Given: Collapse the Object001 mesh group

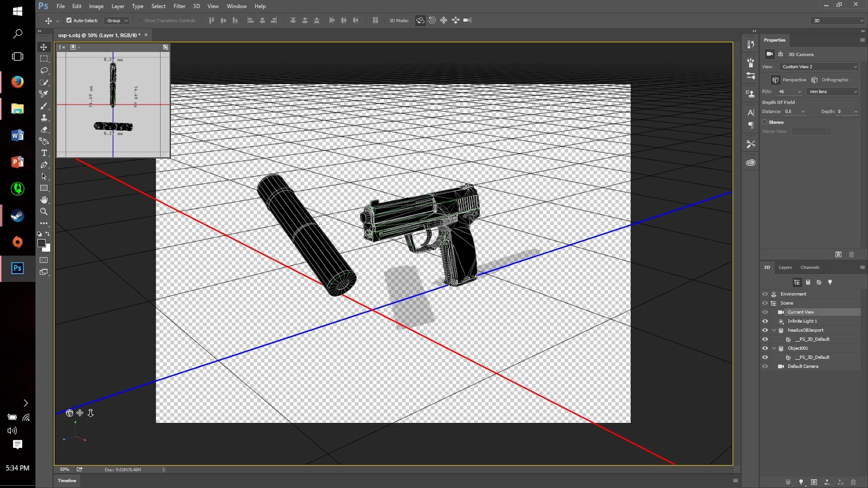Looking at the screenshot, I should click(774, 348).
